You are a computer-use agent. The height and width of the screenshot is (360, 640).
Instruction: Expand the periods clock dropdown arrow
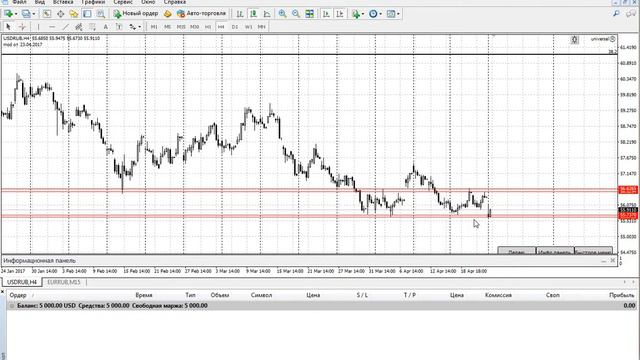tap(380, 14)
